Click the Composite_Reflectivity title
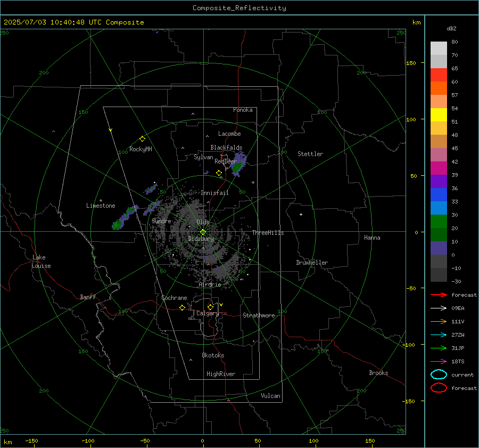This screenshot has width=479, height=448. pyautogui.click(x=239, y=8)
